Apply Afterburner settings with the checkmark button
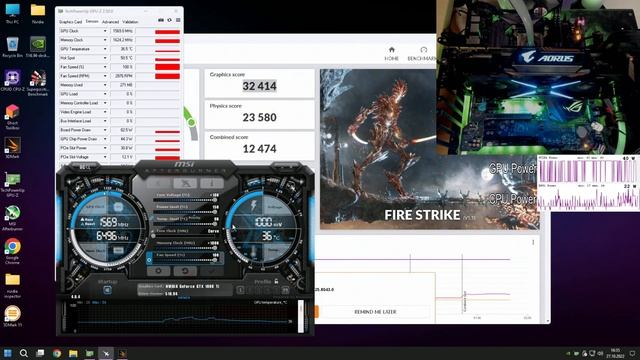640x360 pixels. click(x=211, y=271)
